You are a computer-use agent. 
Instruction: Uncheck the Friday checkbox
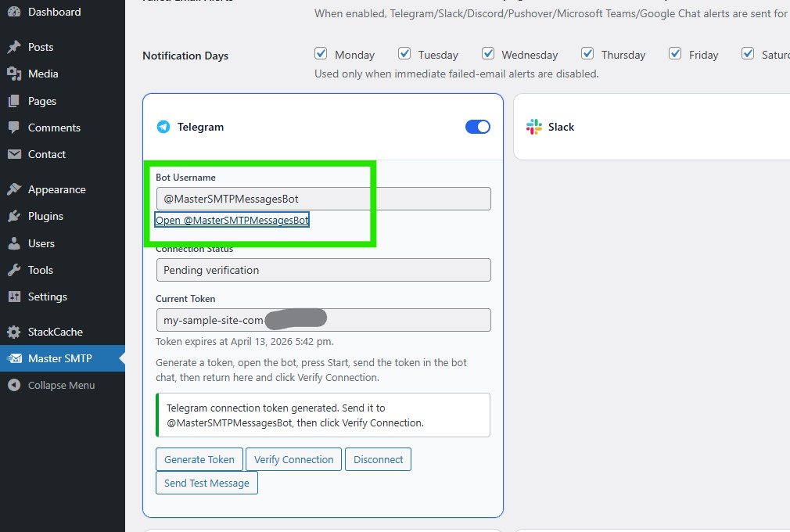(675, 53)
